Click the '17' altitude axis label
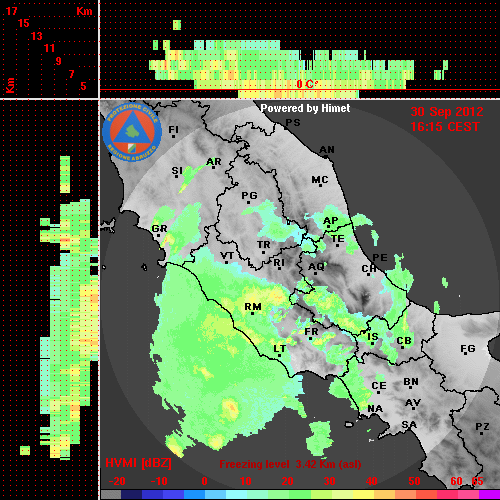500x500 pixels. click(11, 11)
